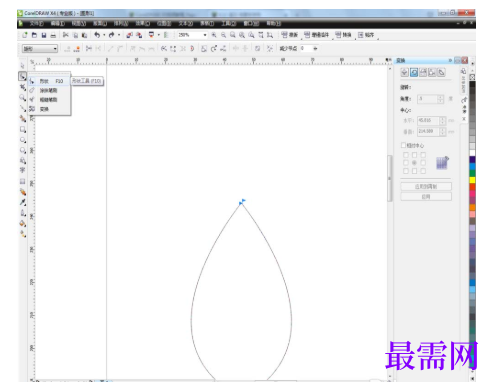The height and width of the screenshot is (387, 497).
Task: Click the 帮助 (Help) menu
Action: [x=274, y=24]
